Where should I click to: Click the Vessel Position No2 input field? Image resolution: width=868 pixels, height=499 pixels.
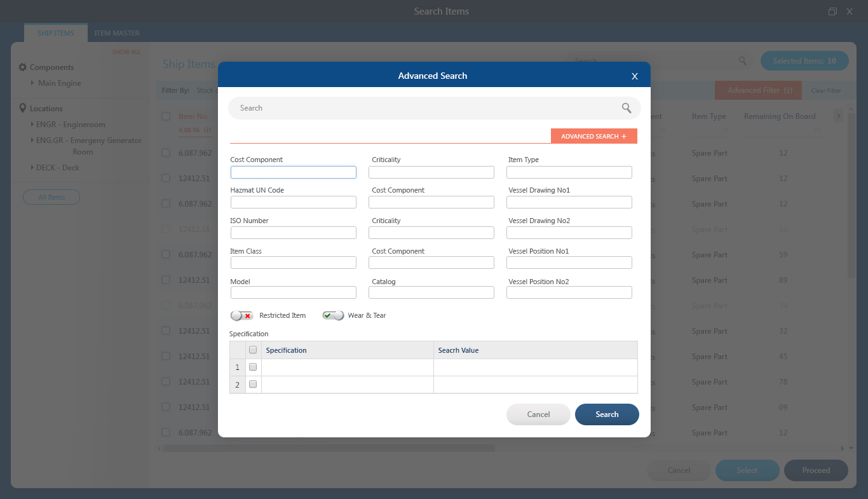point(569,292)
